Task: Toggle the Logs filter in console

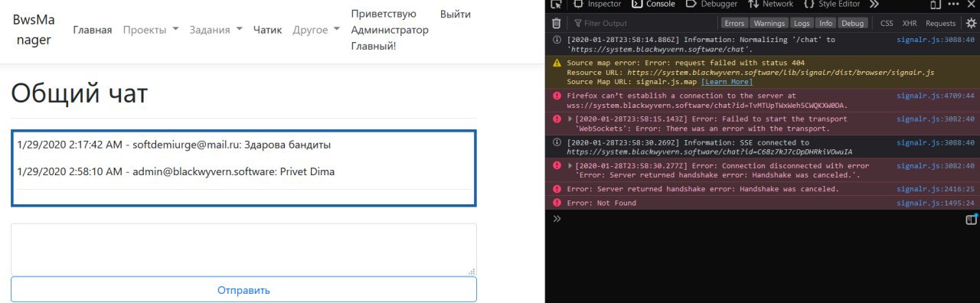Action: coord(802,24)
